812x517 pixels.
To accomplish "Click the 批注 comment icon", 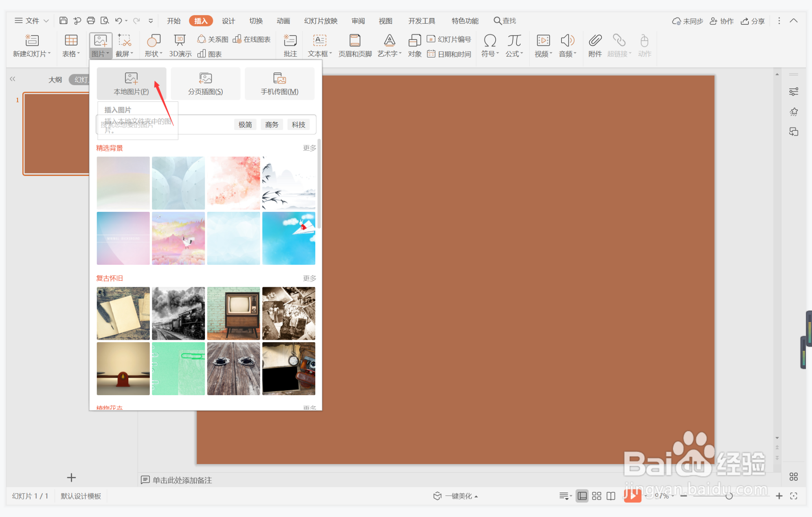I will coord(290,40).
